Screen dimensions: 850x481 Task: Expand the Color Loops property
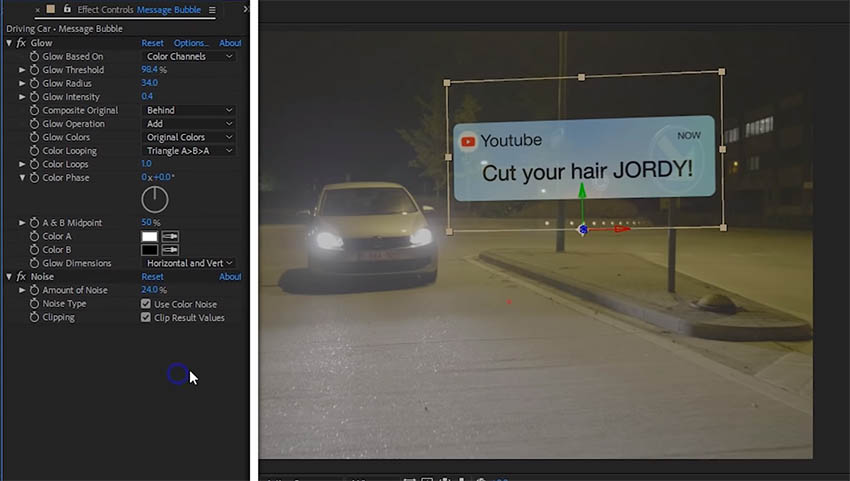pos(22,164)
